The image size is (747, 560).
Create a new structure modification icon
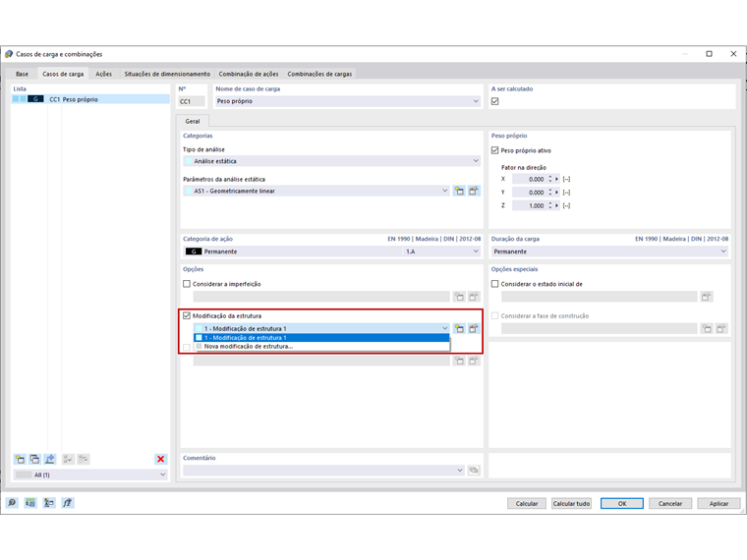click(x=459, y=328)
